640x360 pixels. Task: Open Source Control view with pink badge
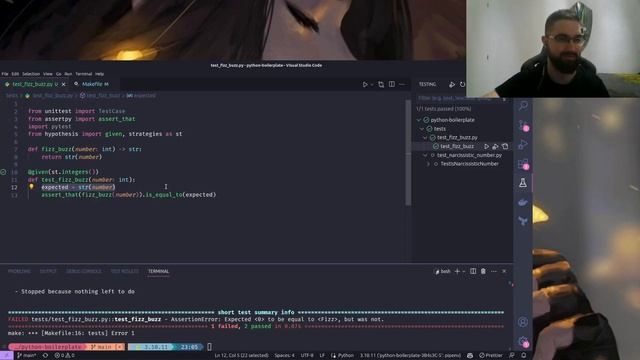tap(523, 125)
